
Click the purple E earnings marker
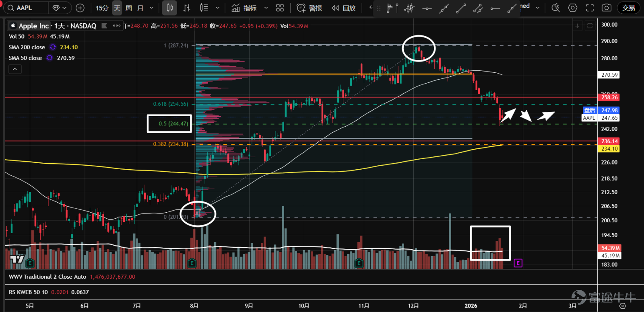coord(518,263)
